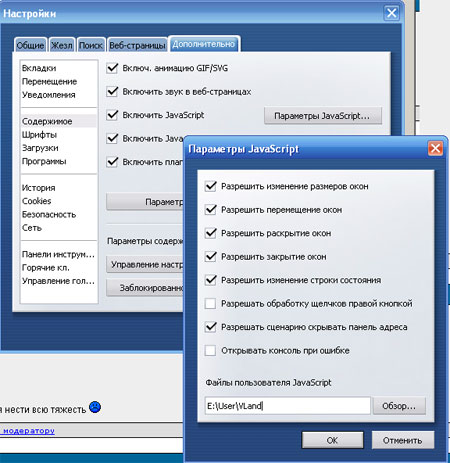Viewport: 450px width, 463px height.
Task: Select the Дополнительно tab
Action: pyautogui.click(x=204, y=44)
